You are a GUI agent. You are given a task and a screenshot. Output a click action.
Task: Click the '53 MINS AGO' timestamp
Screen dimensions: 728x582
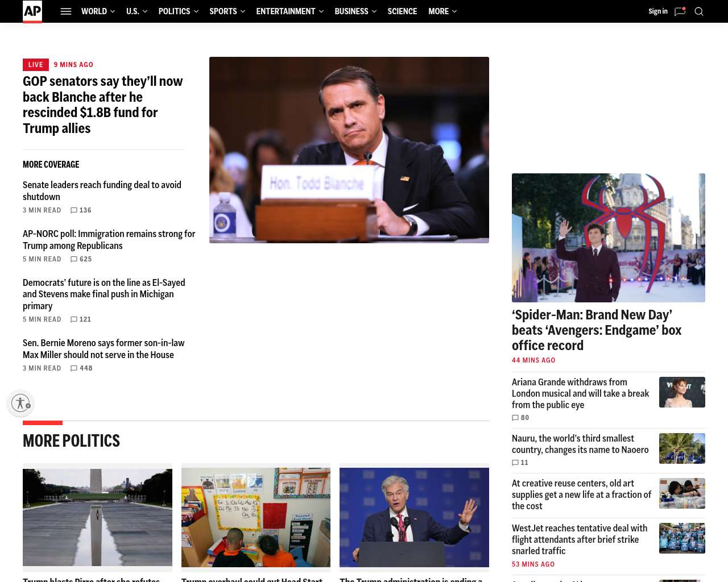533,564
